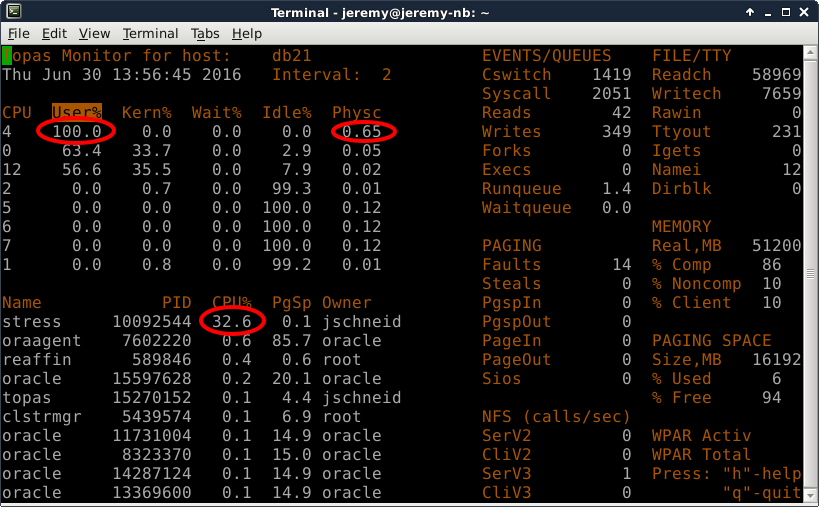Viewport: 819px width, 507px height.
Task: Click the 56.6 User% value
Action: click(x=82, y=170)
